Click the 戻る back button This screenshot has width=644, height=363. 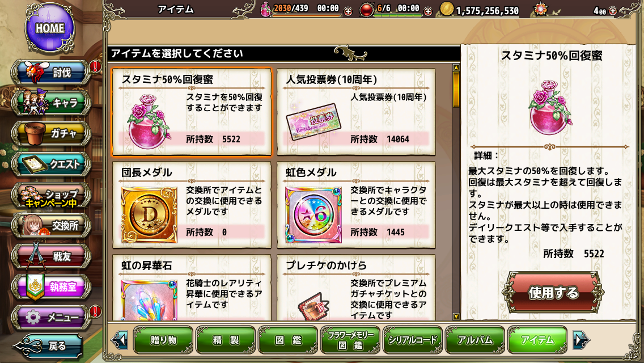pyautogui.click(x=48, y=346)
